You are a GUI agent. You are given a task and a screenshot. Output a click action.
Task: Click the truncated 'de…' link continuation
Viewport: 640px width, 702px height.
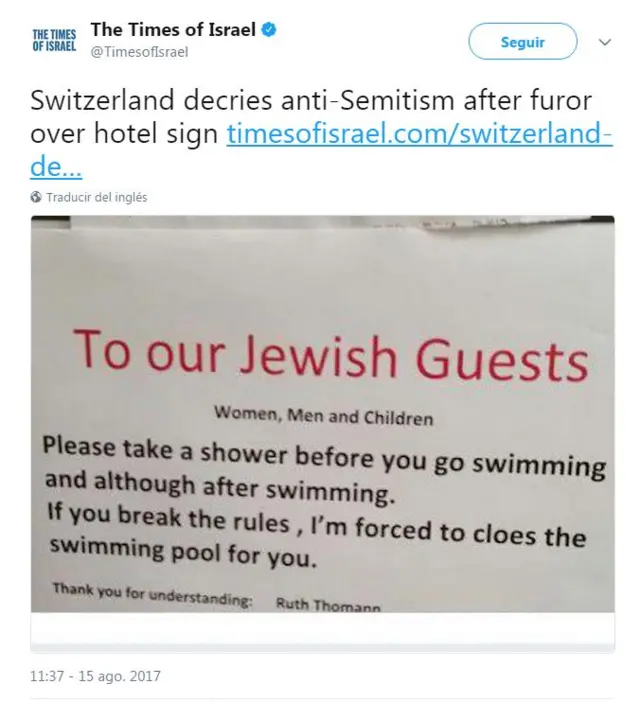point(56,165)
